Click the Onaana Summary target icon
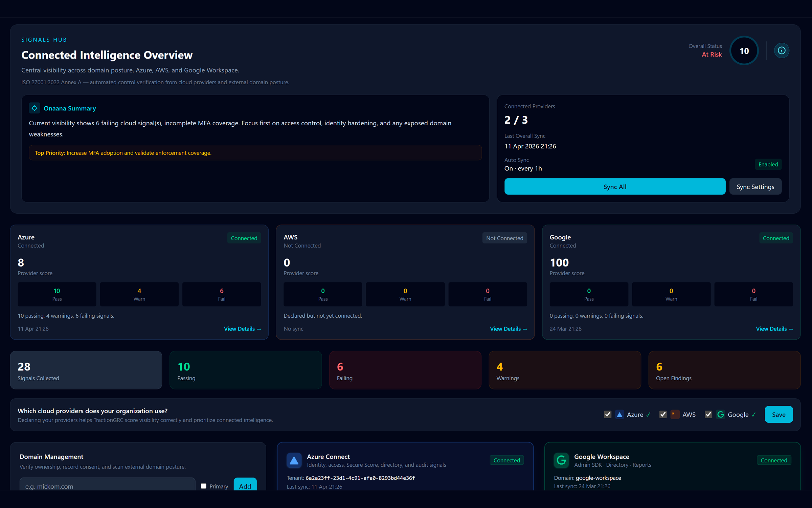Image resolution: width=812 pixels, height=508 pixels. click(x=35, y=108)
